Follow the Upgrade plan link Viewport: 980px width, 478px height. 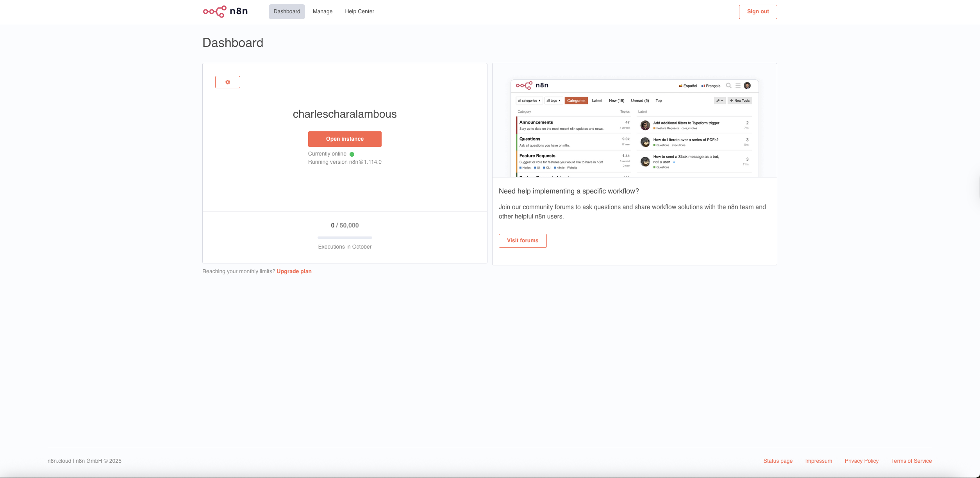coord(294,272)
